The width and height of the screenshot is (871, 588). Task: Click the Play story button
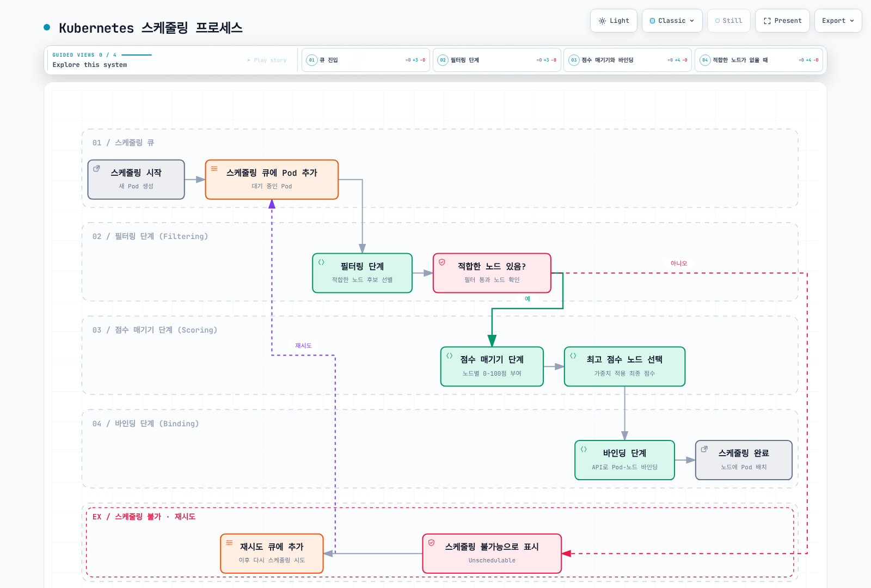coord(267,60)
